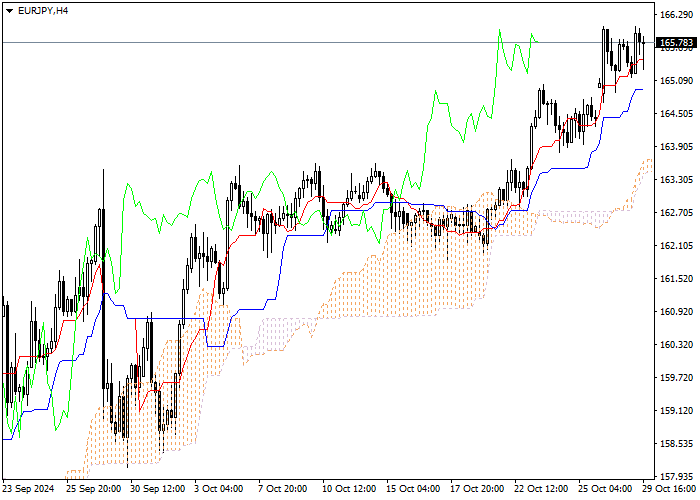700x500 pixels.
Task: Click the 162.105 price axis label
Action: point(676,246)
